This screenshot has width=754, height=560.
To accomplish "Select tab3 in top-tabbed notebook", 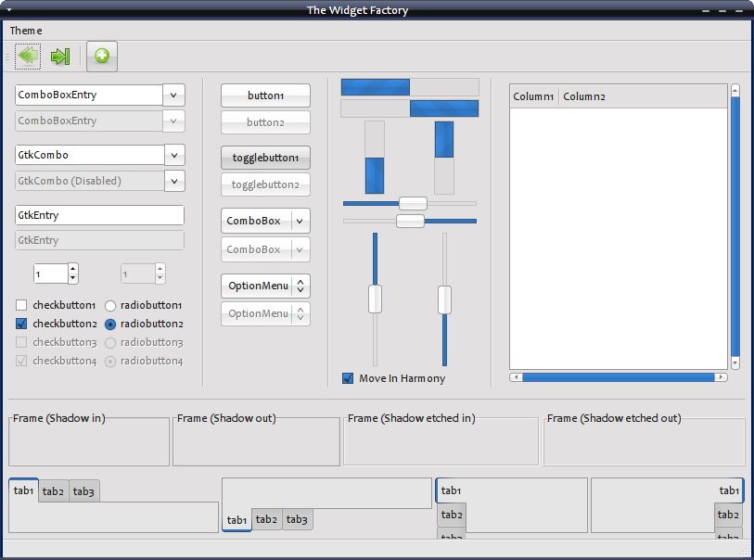I will [x=83, y=491].
